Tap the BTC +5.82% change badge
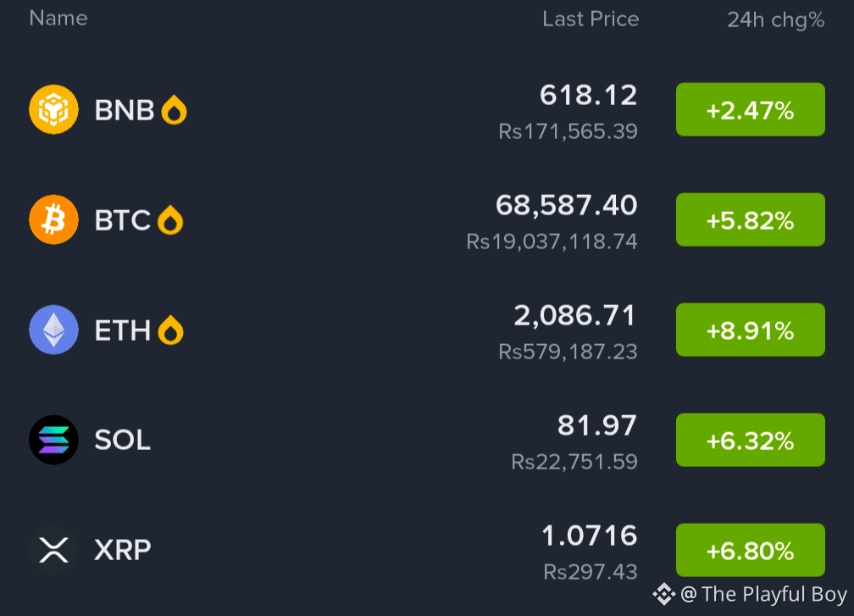The width and height of the screenshot is (854, 616). pos(751,219)
